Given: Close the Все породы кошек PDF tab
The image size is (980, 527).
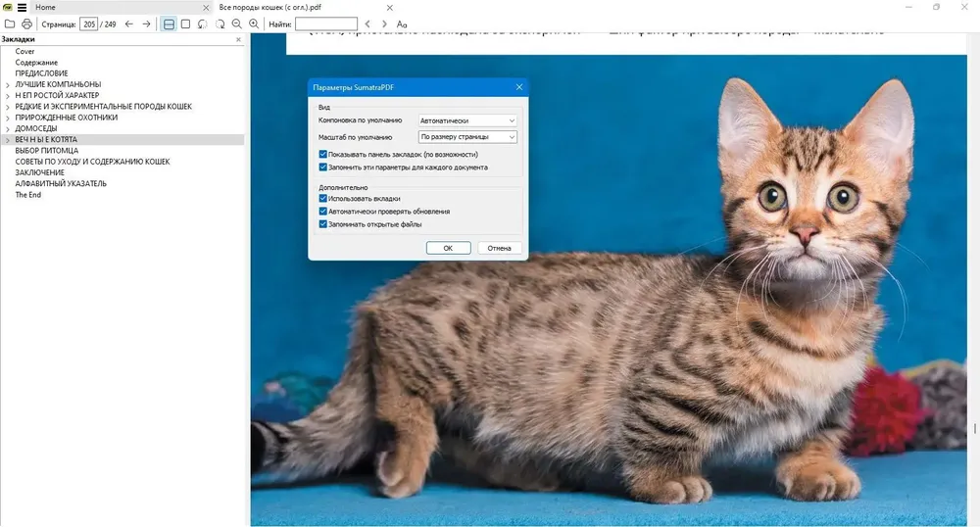Looking at the screenshot, I should tap(390, 8).
